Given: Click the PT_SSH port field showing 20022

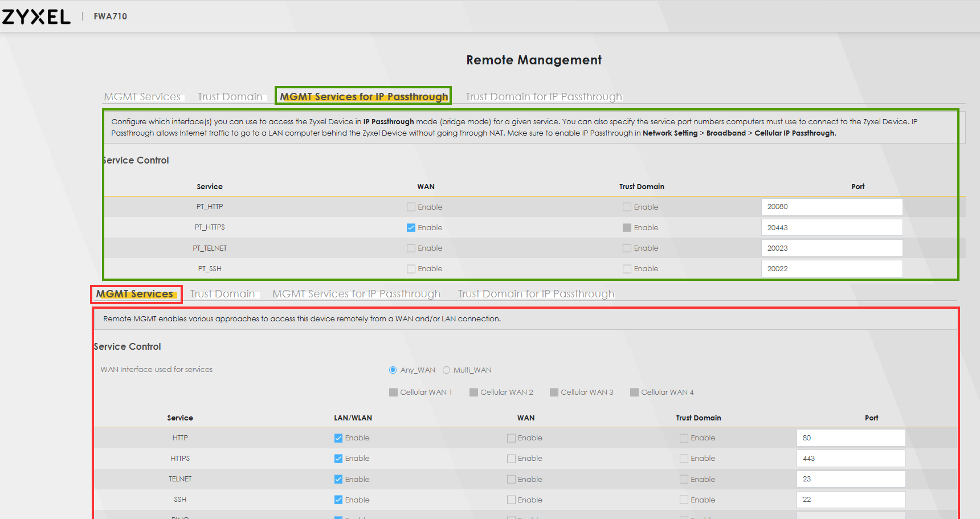Looking at the screenshot, I should (x=831, y=269).
